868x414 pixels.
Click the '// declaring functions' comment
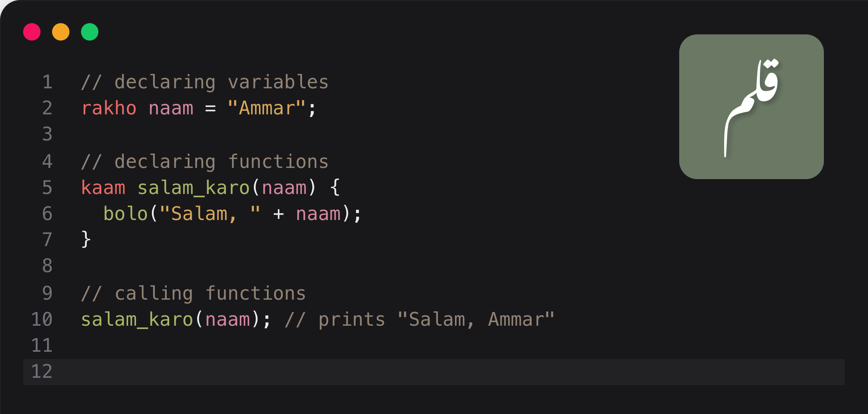click(x=205, y=161)
